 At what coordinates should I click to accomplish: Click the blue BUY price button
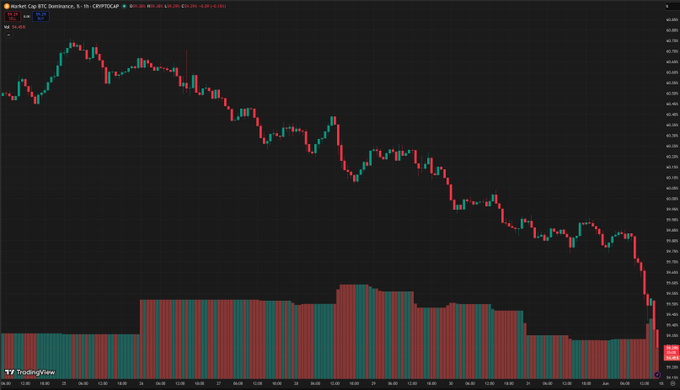pos(41,16)
